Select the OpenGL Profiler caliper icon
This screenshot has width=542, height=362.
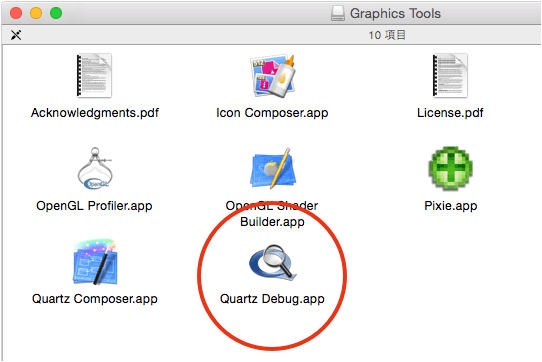(95, 169)
